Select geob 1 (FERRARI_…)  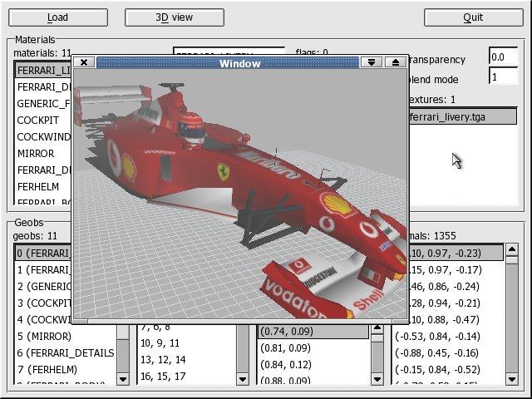pyautogui.click(x=43, y=269)
